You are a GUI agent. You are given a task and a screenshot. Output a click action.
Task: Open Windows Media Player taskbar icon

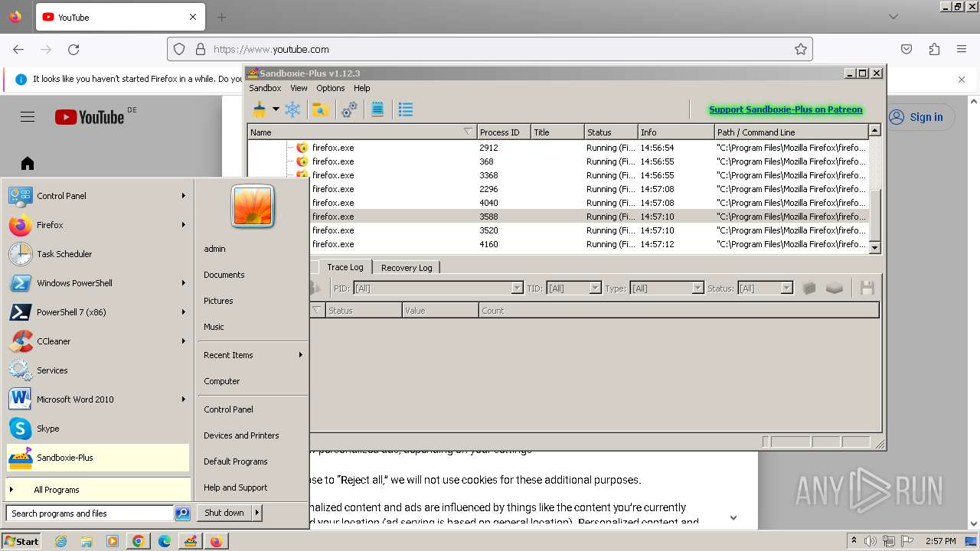pos(112,541)
